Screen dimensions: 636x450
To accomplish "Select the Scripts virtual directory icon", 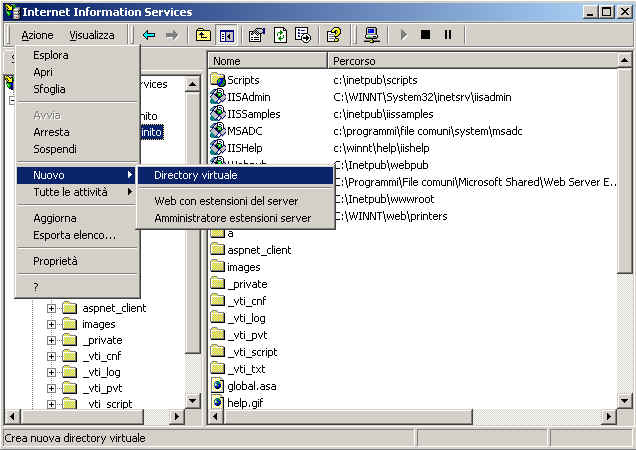I will (218, 80).
